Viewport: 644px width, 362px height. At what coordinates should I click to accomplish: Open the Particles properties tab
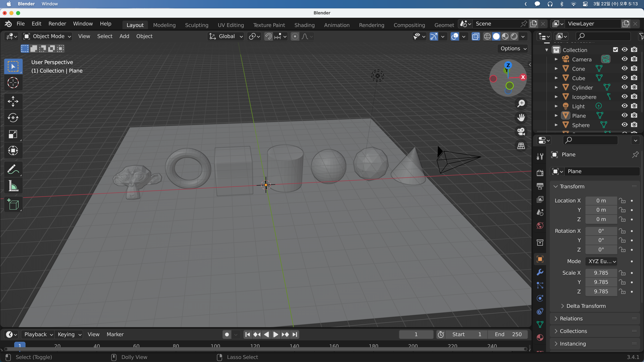[540, 285]
